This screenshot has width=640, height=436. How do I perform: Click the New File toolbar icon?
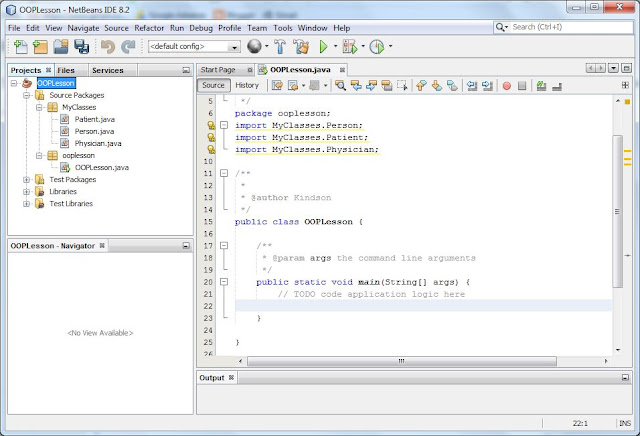coord(20,47)
